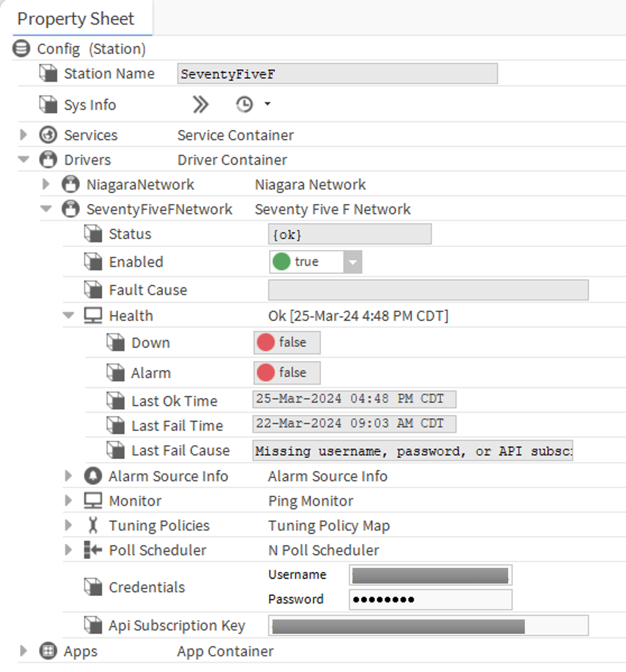Viewport: 626px width, 672px height.
Task: Click the Last Ok Time property icon
Action: (x=116, y=401)
